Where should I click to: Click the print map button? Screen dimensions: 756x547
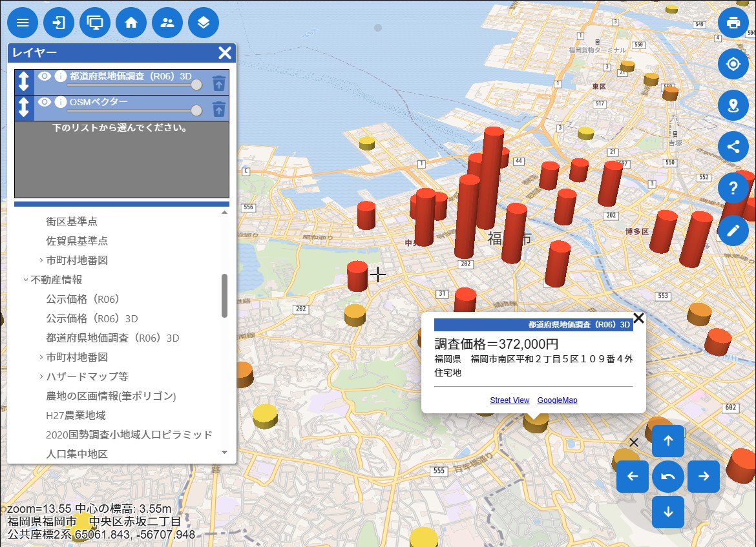pyautogui.click(x=733, y=23)
